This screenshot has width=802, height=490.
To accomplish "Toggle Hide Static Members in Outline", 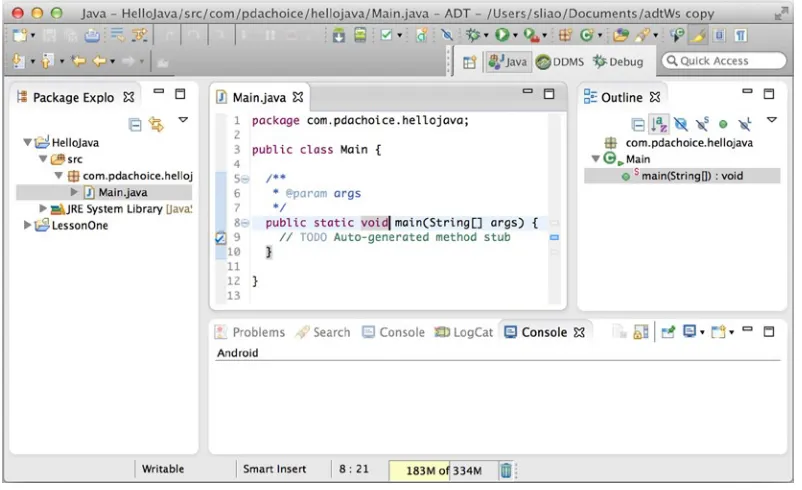I will point(702,124).
